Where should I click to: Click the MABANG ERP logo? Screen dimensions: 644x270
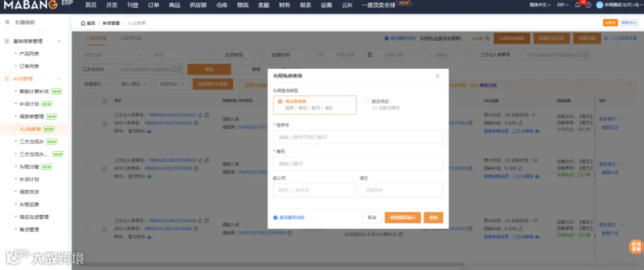(38, 4)
